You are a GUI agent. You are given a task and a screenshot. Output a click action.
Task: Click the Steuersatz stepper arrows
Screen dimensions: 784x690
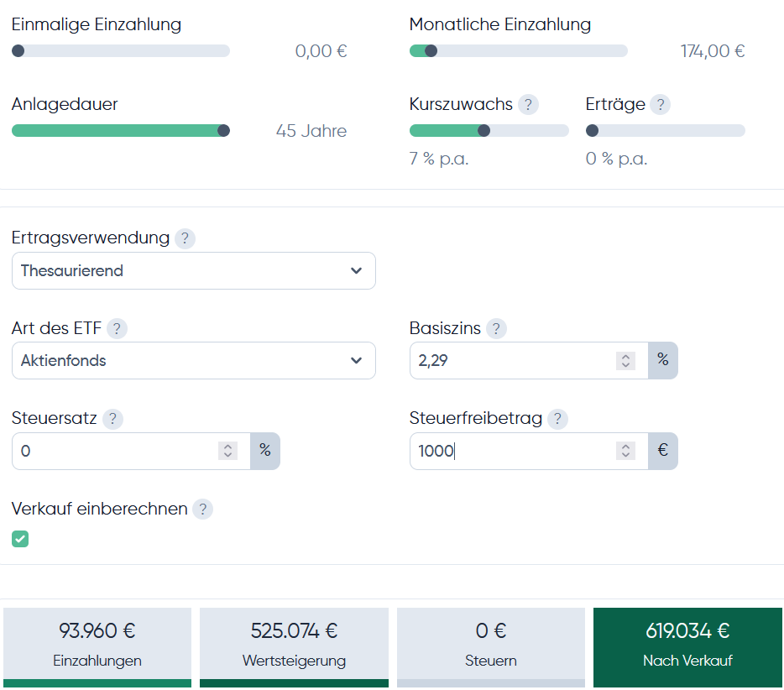[227, 451]
